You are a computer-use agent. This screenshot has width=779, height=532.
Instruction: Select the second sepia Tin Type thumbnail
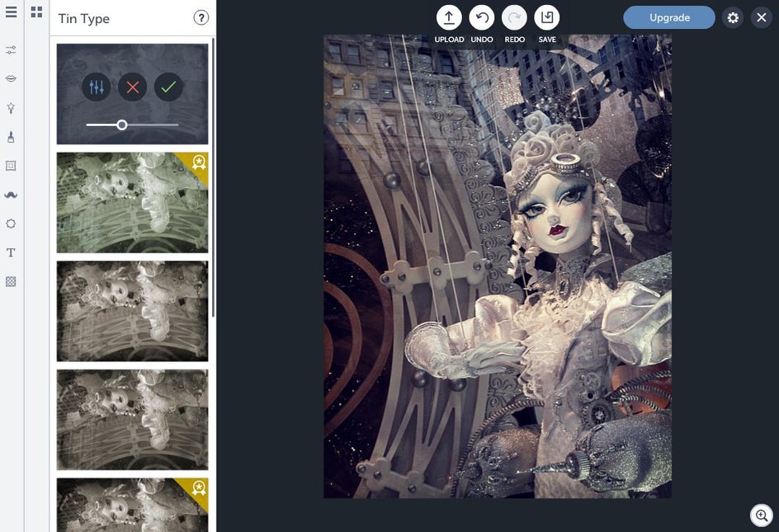132,311
